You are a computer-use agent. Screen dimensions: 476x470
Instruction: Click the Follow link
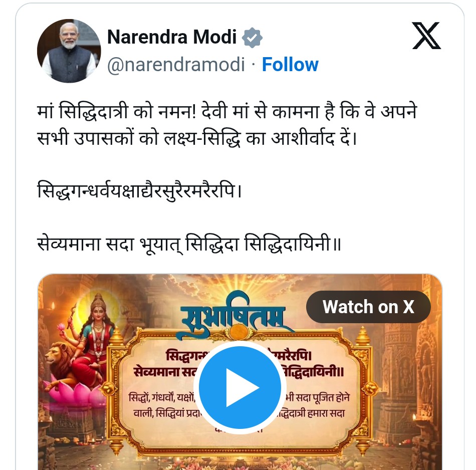[290, 65]
